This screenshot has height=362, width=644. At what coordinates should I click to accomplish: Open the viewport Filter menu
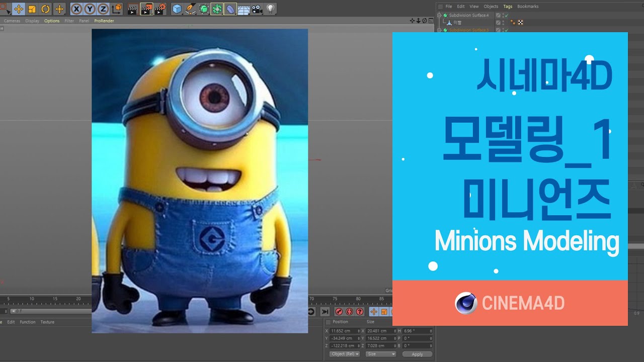click(x=69, y=21)
